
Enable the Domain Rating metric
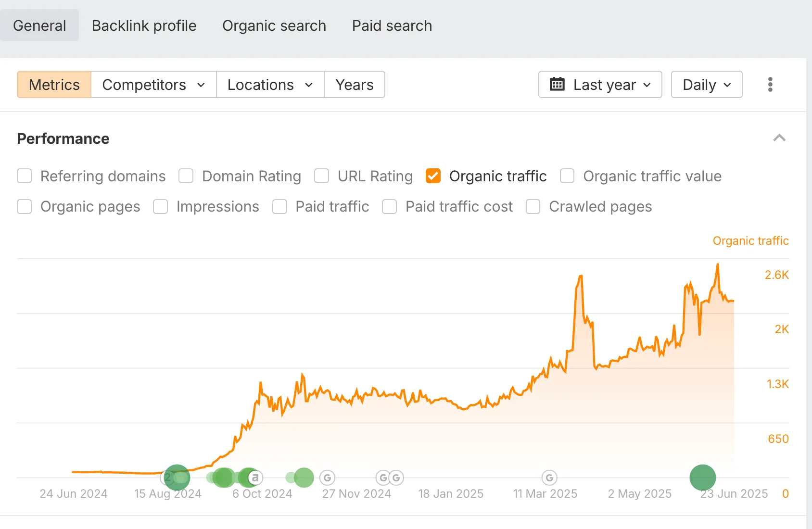pyautogui.click(x=186, y=176)
